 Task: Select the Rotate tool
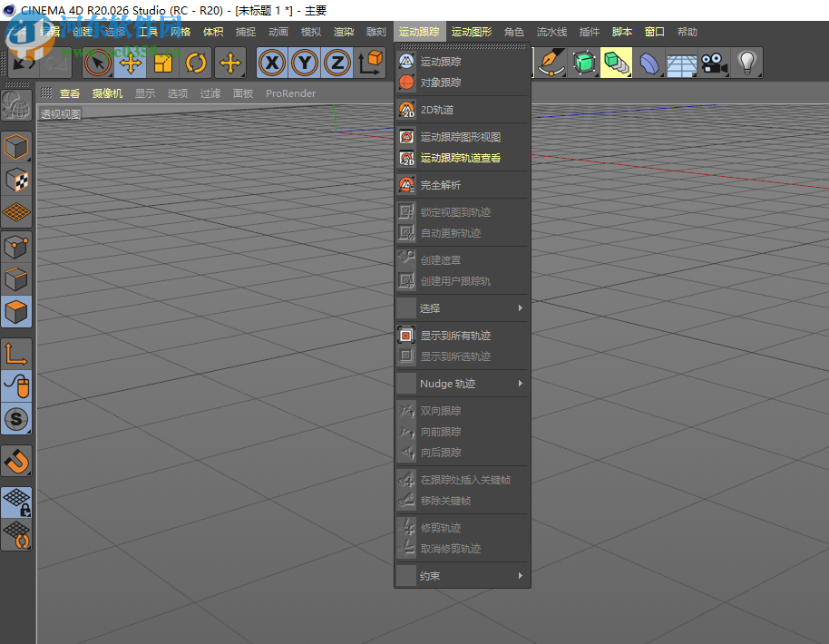tap(197, 63)
